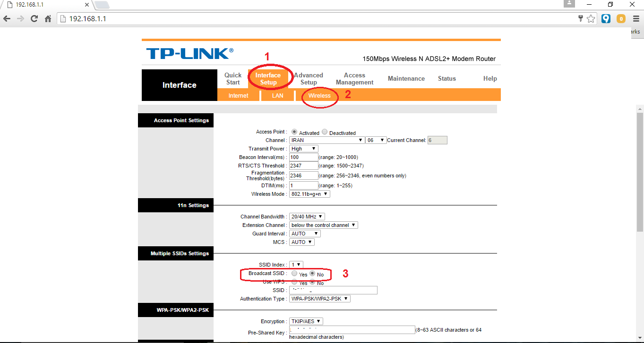This screenshot has height=343, width=644.
Task: Click the Current Channel field
Action: tap(437, 140)
